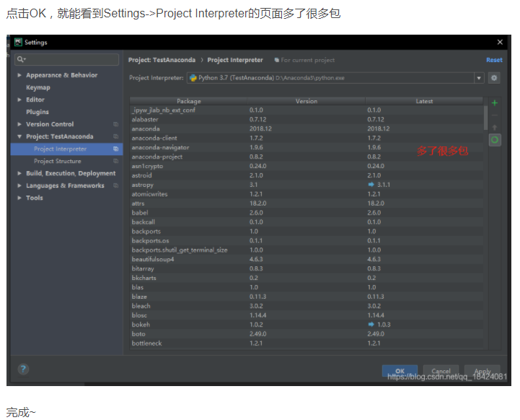Viewport: 520px width, 420px height.
Task: Expand Build, Execution, Deployment section
Action: click(19, 173)
